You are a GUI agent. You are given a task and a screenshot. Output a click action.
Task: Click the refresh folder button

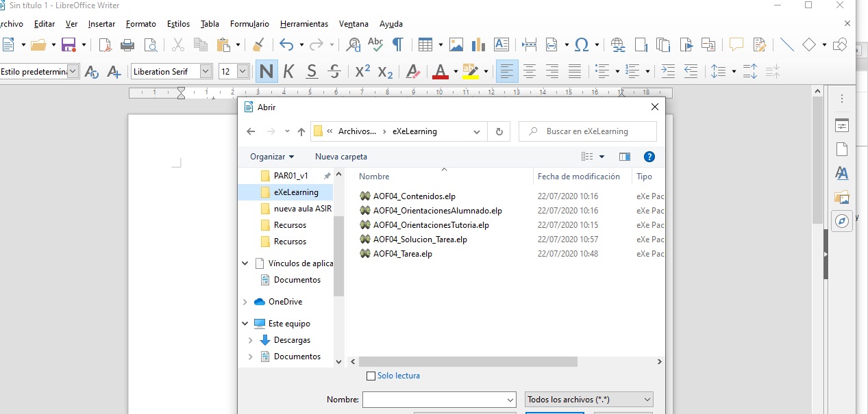click(499, 131)
